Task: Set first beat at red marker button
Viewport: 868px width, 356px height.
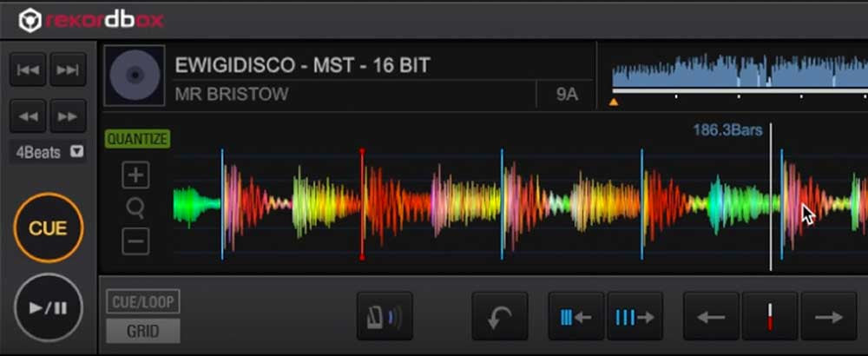Action: pos(770,316)
